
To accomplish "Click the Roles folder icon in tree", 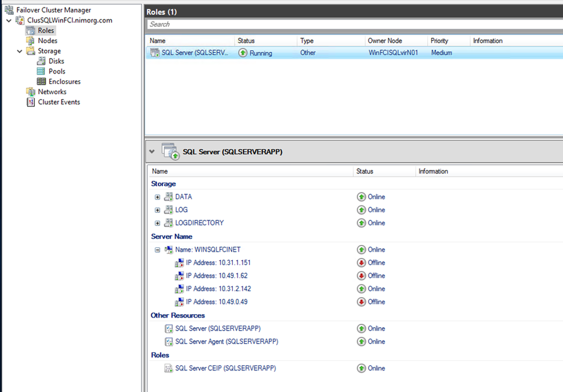I will pos(30,30).
